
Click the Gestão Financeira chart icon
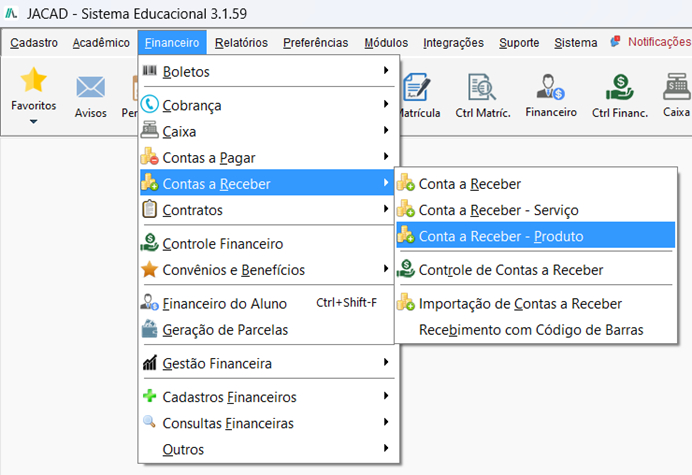pyautogui.click(x=150, y=362)
